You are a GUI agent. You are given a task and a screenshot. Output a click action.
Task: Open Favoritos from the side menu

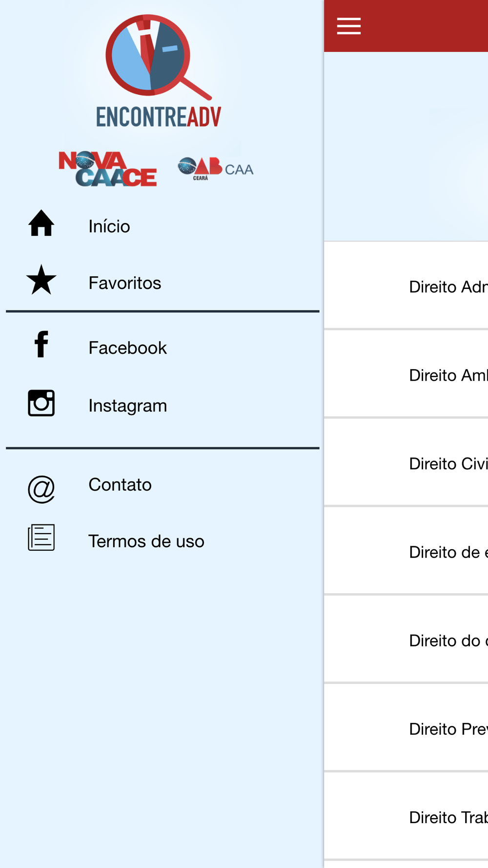coord(163,283)
